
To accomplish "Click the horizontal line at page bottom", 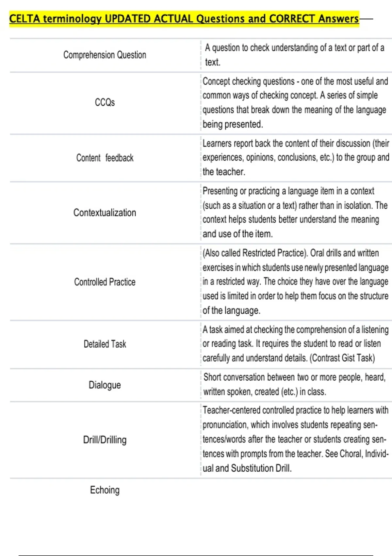I will tap(196, 555).
